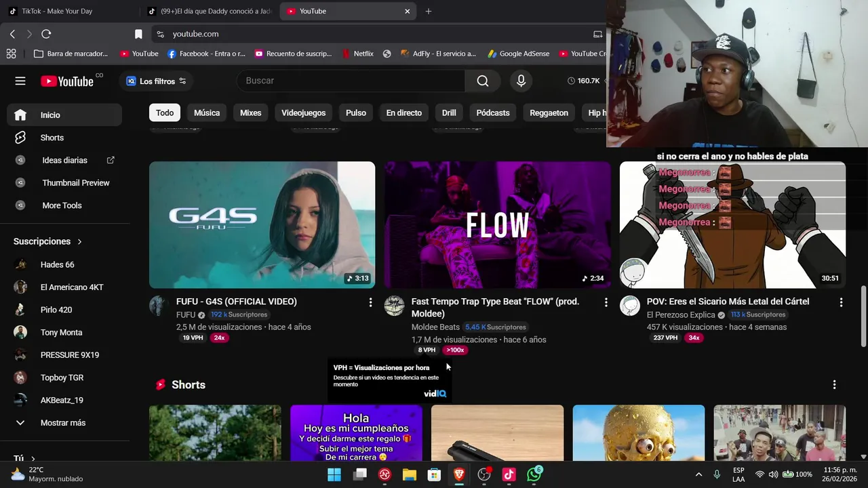Open File Explorer from taskbar
868x488 pixels.
tap(410, 474)
